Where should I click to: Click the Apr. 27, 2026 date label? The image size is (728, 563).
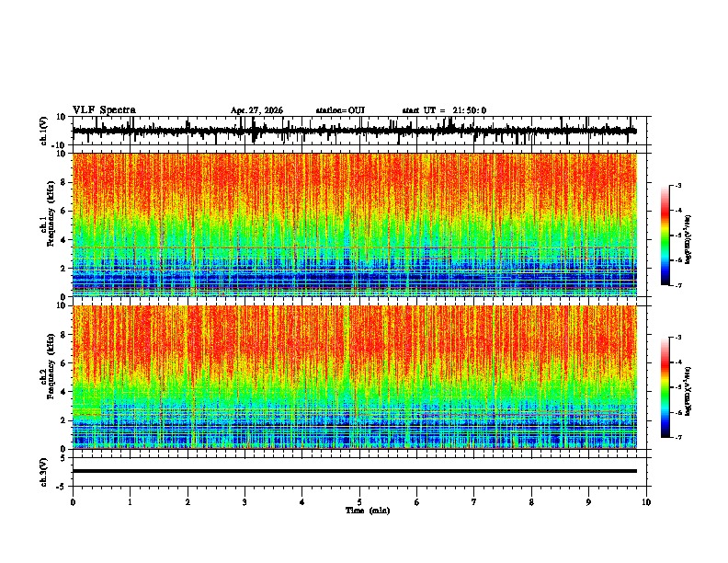click(x=256, y=110)
